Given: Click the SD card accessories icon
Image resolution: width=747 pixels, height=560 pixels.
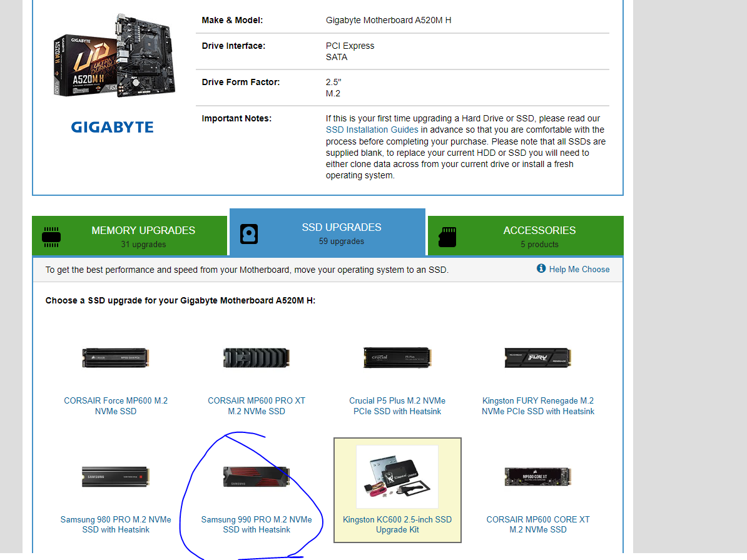Looking at the screenshot, I should [447, 237].
